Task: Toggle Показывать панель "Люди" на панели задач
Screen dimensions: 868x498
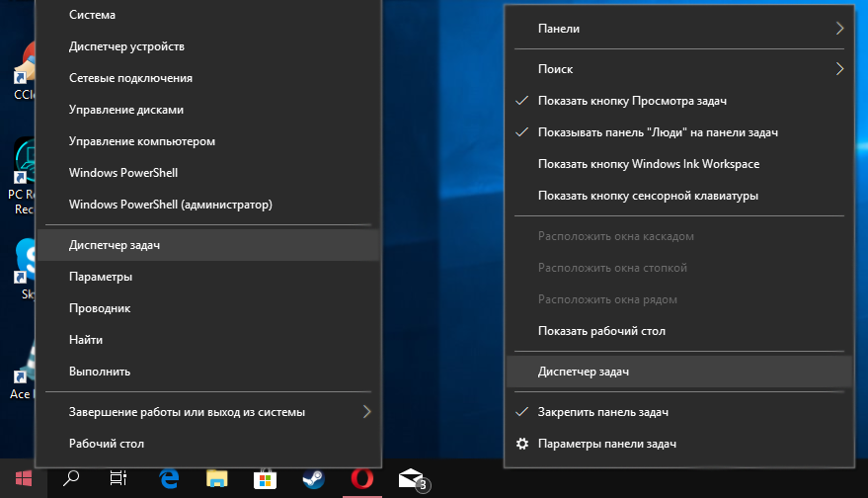Action: 679,132
